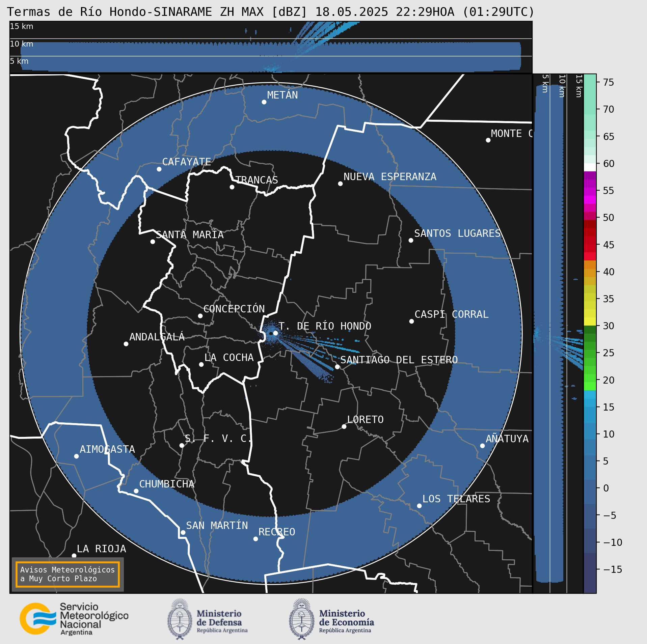Click the green 25 dBZ color band
This screenshot has height=644, width=647.
[590, 354]
